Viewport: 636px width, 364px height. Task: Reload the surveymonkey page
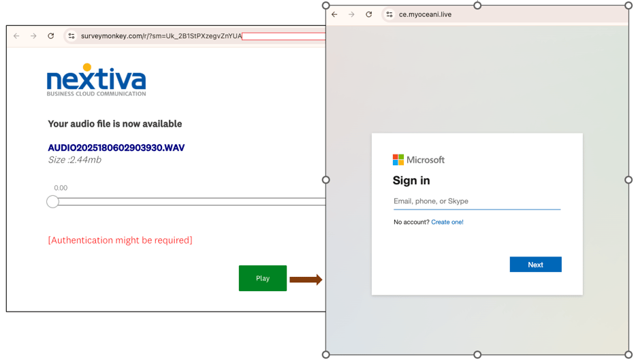click(50, 36)
